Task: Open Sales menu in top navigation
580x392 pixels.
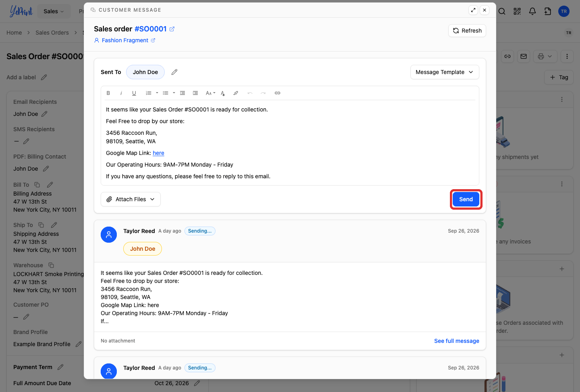Action: 54,11
